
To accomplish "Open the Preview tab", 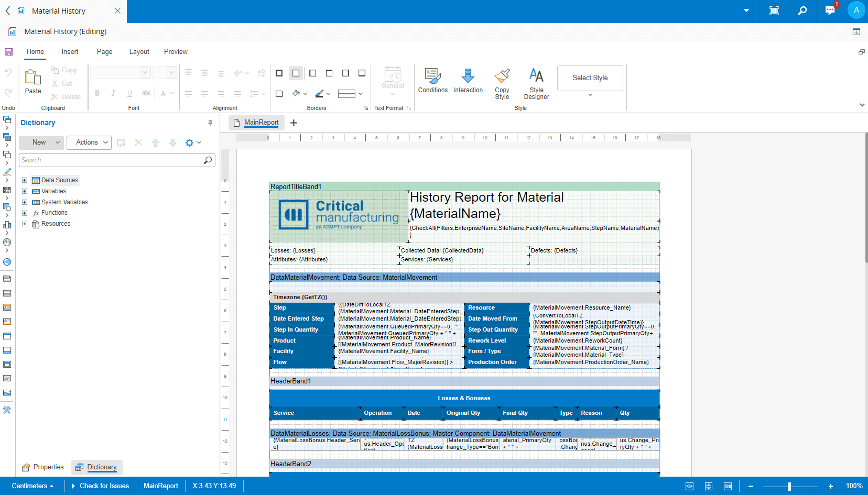I will (176, 52).
